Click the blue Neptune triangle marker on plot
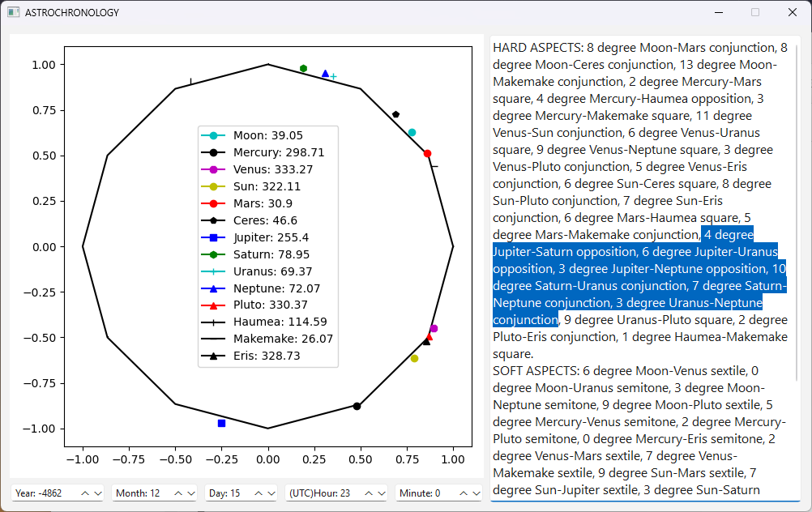This screenshot has height=512, width=812. (325, 74)
